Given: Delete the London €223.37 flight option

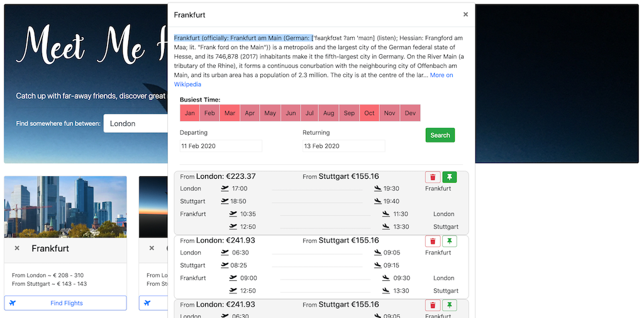Looking at the screenshot, I should pos(433,177).
